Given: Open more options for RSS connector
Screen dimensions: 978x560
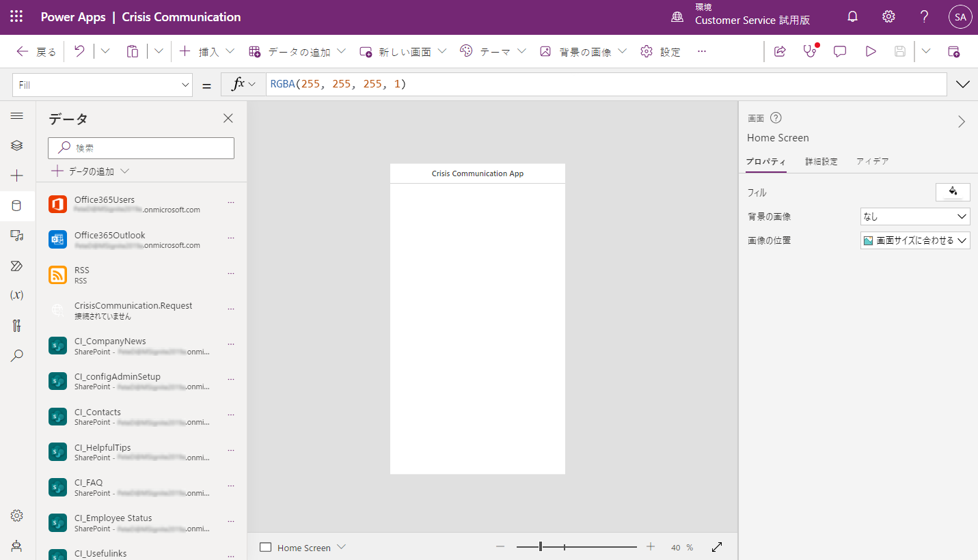Looking at the screenshot, I should coord(231,273).
